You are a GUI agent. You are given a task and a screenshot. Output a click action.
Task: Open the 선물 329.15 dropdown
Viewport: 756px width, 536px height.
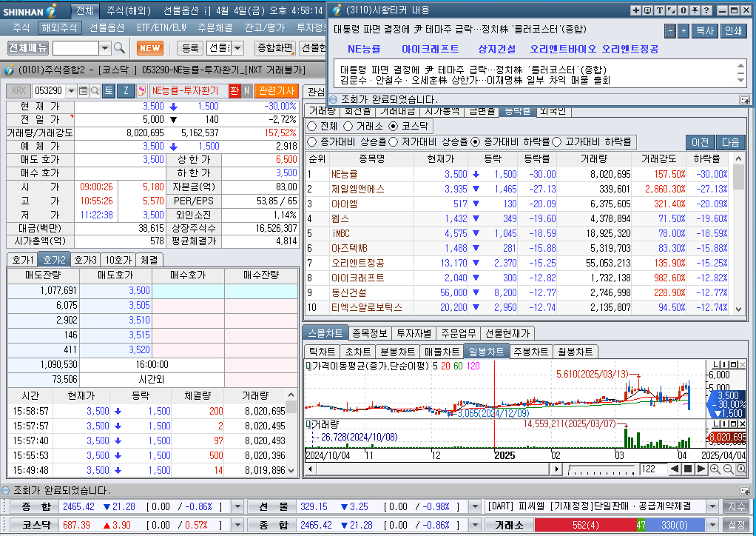(x=475, y=506)
